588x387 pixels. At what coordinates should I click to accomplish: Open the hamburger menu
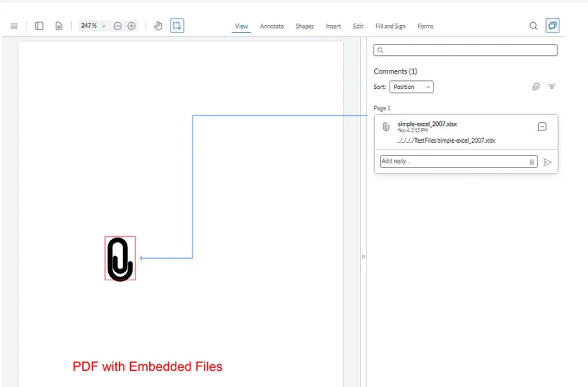click(14, 26)
